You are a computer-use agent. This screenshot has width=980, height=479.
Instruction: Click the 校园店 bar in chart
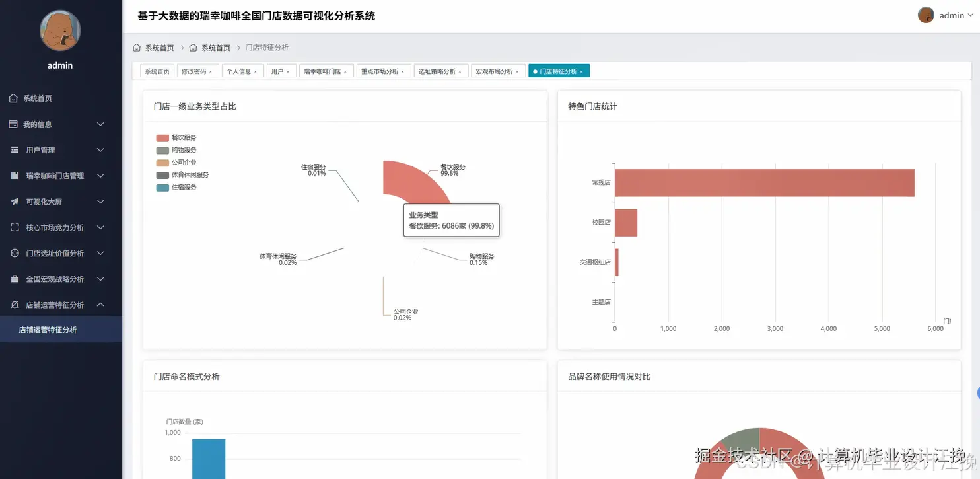[x=626, y=223]
